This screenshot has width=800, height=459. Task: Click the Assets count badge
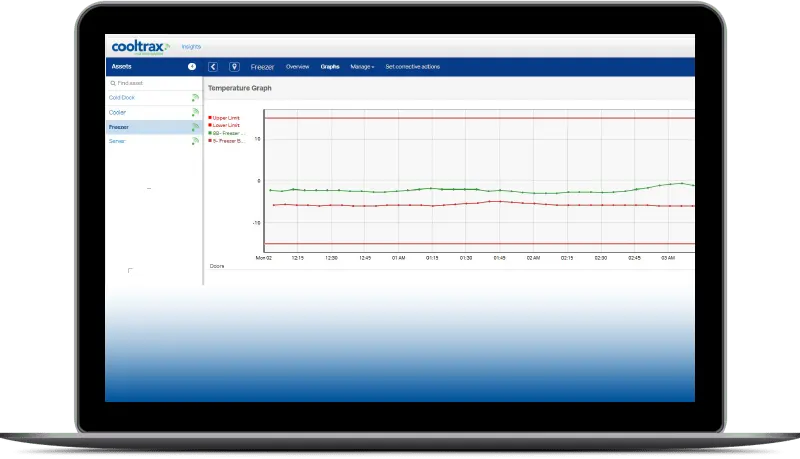point(192,66)
